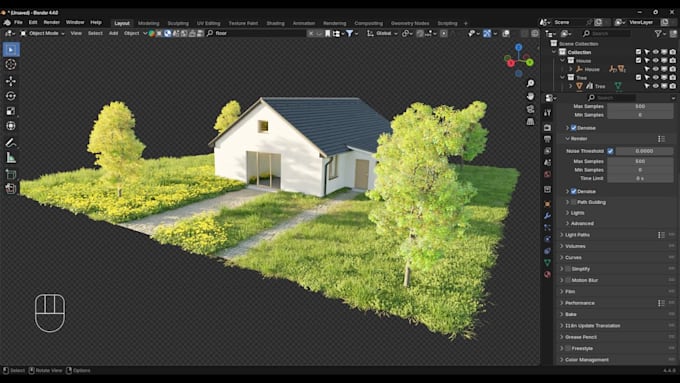680x383 pixels.
Task: Switch to the Layout workspace tab
Action: pos(122,23)
